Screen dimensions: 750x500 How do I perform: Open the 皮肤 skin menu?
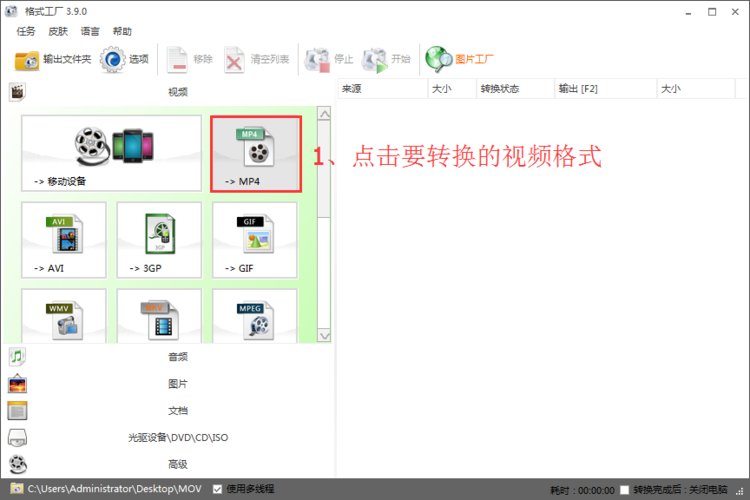click(x=58, y=32)
